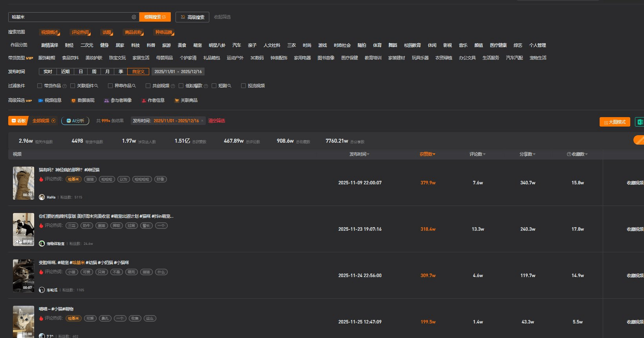
Task: Remove the 发布时间 filter tag with X
Action: point(202,121)
